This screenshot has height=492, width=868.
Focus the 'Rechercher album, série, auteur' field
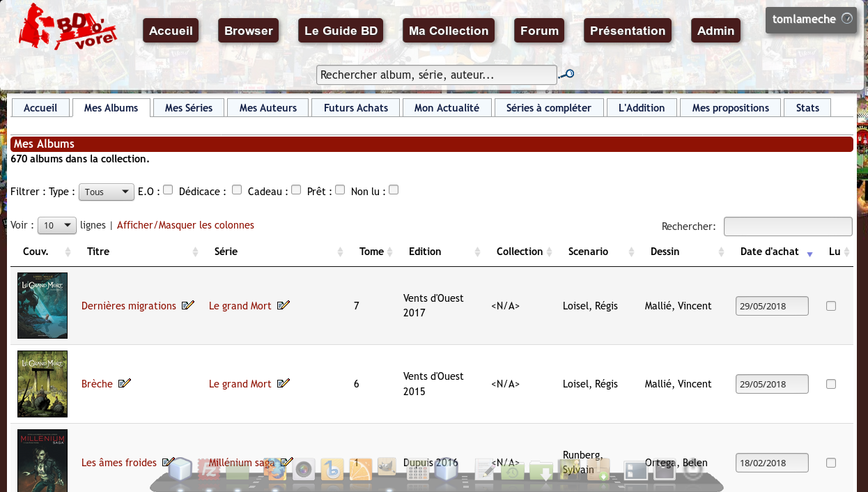[437, 75]
